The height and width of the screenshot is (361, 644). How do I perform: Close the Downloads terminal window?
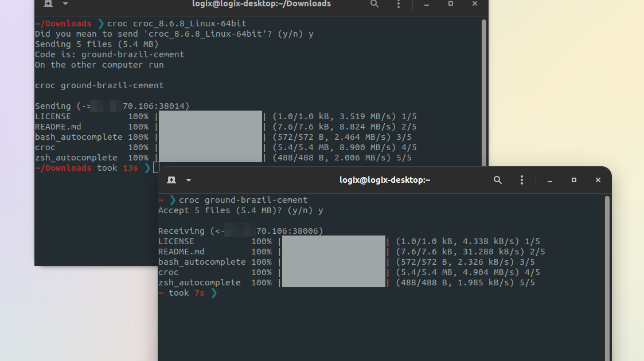pos(475,3)
